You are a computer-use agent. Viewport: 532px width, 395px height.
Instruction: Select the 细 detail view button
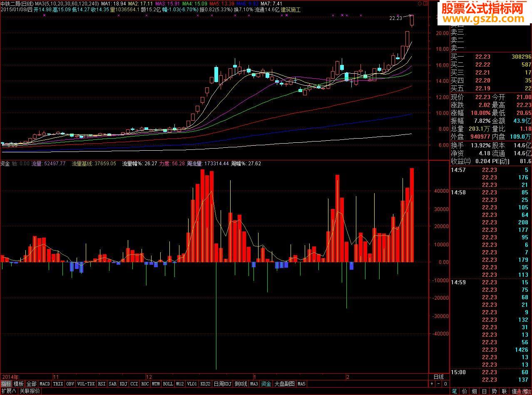pyautogui.click(x=474, y=391)
